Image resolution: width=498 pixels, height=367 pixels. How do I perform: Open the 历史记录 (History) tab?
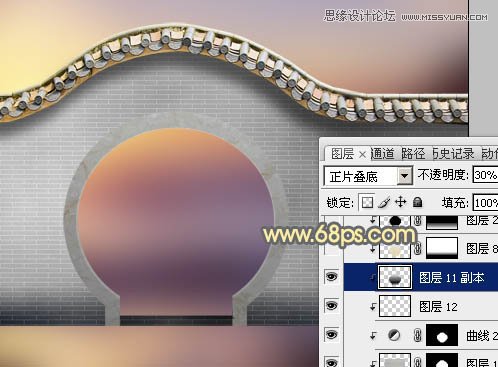(453, 154)
